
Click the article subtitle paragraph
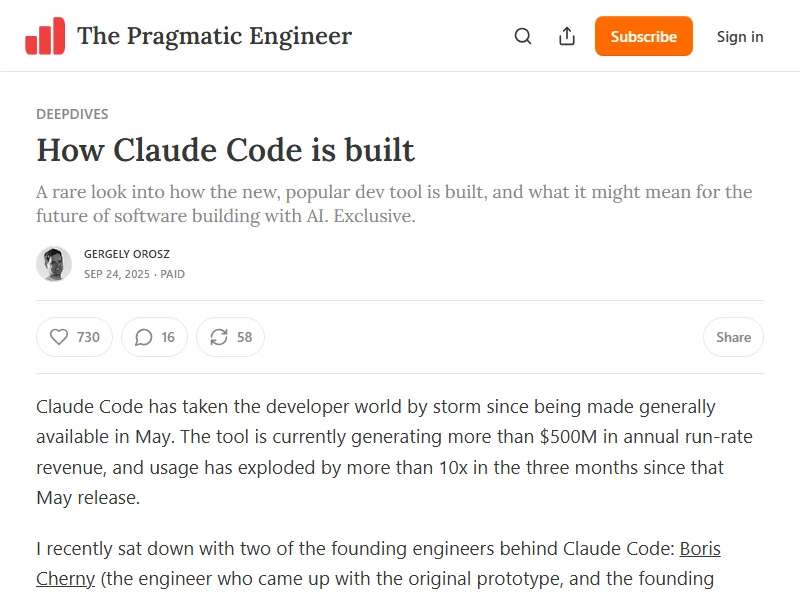click(394, 203)
